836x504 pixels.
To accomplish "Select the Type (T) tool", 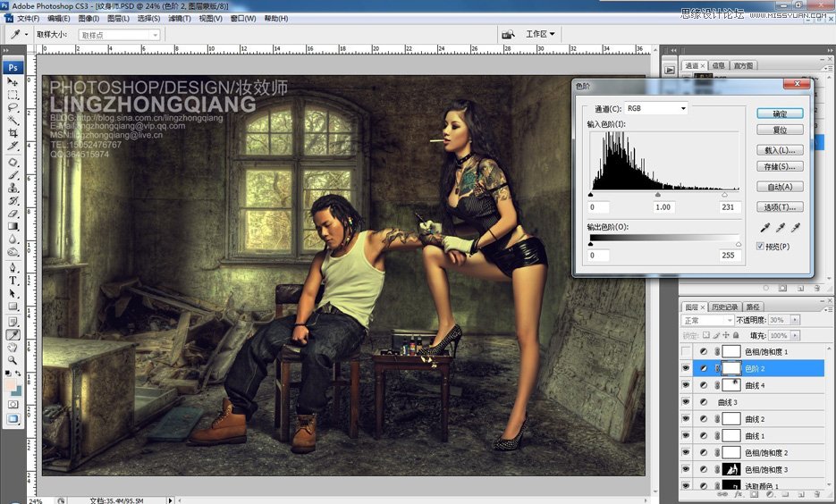I will 13,281.
